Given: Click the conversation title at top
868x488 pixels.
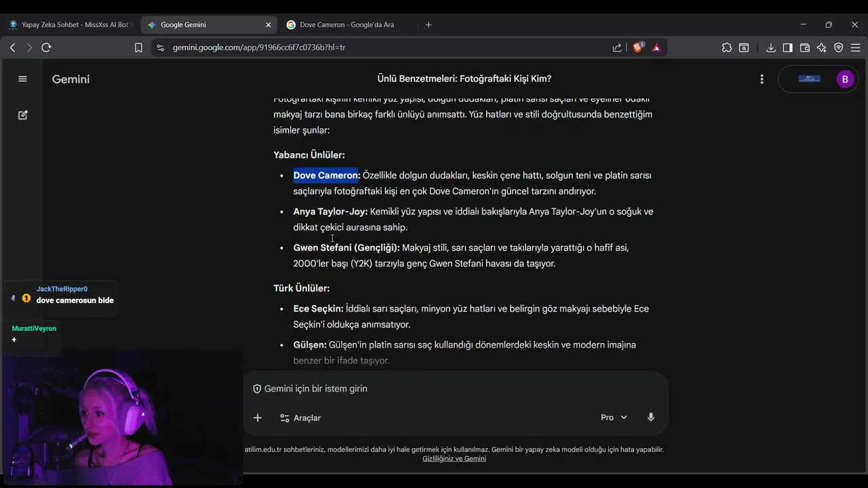Looking at the screenshot, I should (x=465, y=79).
